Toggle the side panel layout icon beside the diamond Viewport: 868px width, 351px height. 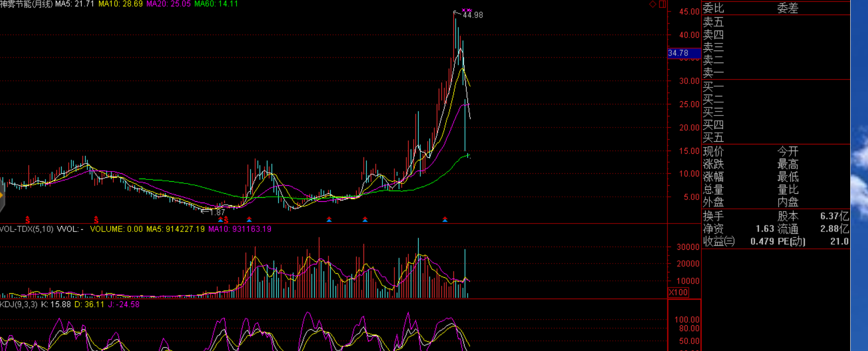[x=662, y=4]
